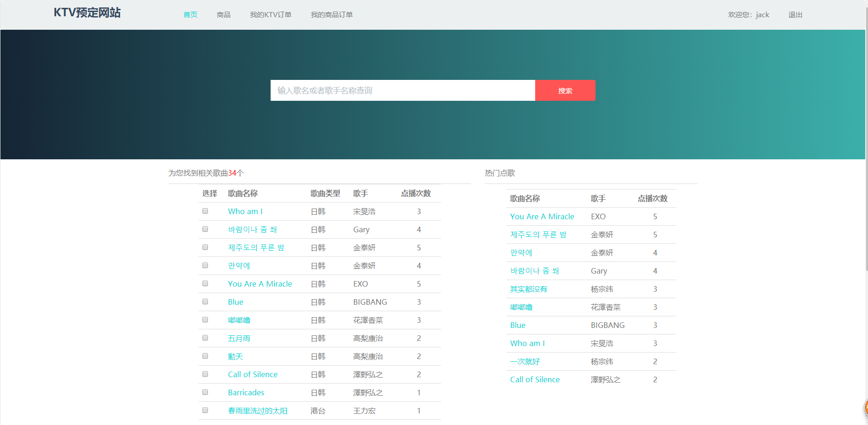Click the username jack in the header

pos(762,14)
